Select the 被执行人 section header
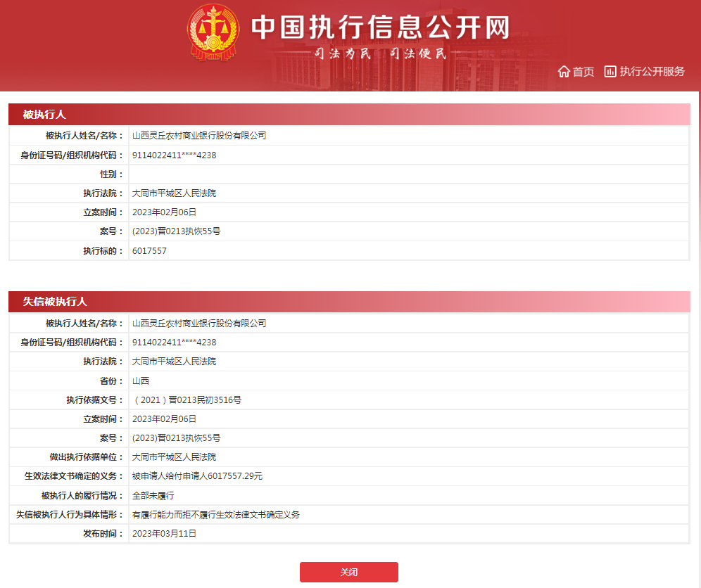 click(x=349, y=115)
